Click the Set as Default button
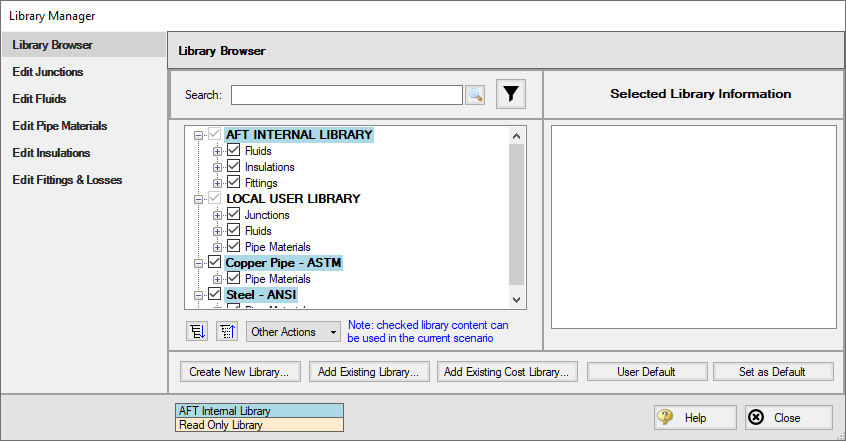The width and height of the screenshot is (846, 441). [x=773, y=372]
